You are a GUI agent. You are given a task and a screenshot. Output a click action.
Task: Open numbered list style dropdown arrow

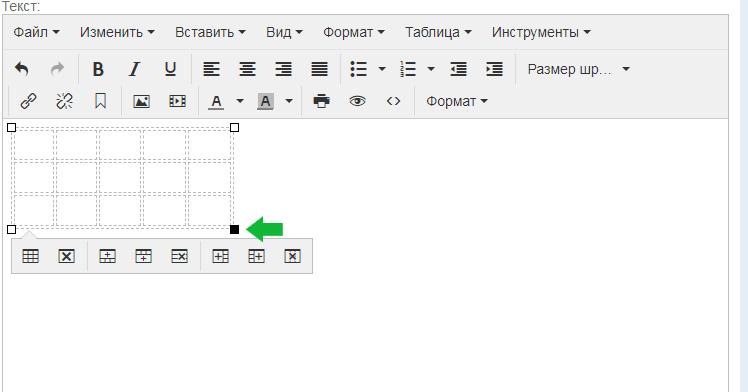[x=431, y=69]
